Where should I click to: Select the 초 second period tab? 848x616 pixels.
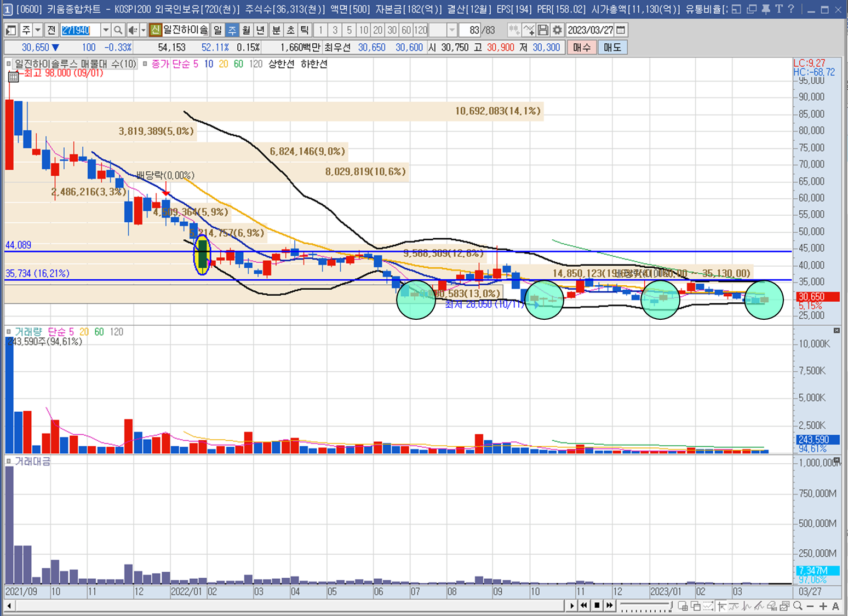click(290, 30)
